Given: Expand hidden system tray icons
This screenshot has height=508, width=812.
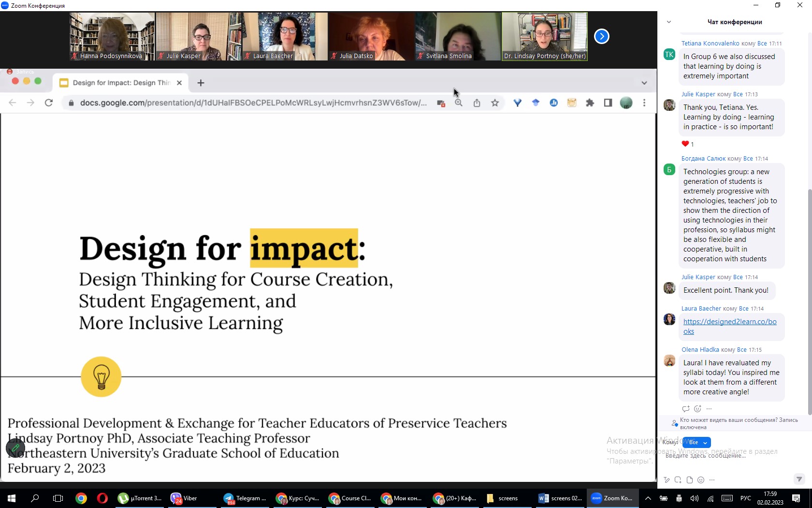Looking at the screenshot, I should (x=648, y=498).
